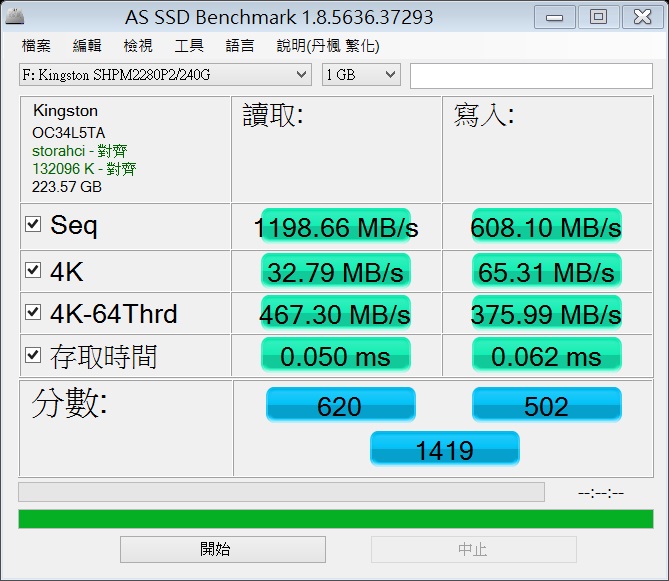Open the 編輯 menu
This screenshot has width=669, height=581.
point(87,46)
